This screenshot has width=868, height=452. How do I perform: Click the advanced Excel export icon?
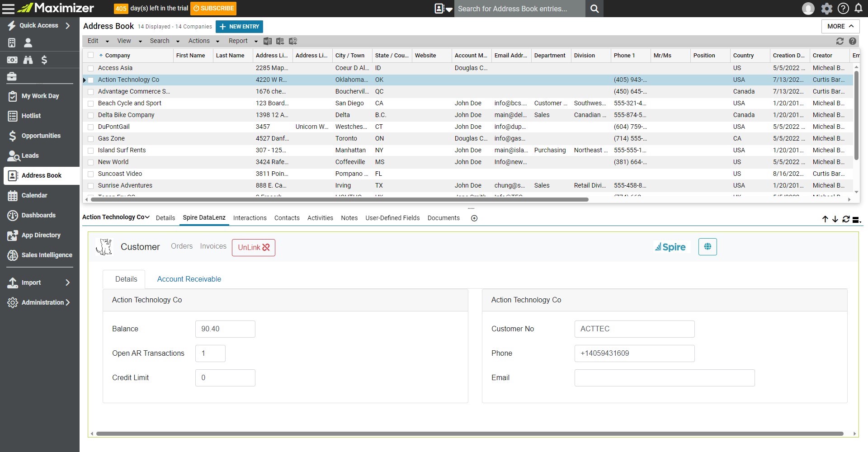click(293, 41)
